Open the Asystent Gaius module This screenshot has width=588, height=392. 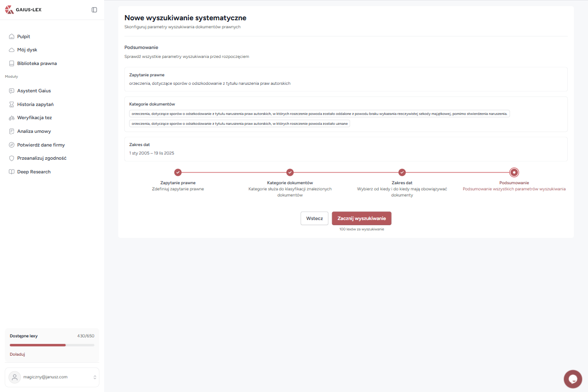[x=33, y=90]
